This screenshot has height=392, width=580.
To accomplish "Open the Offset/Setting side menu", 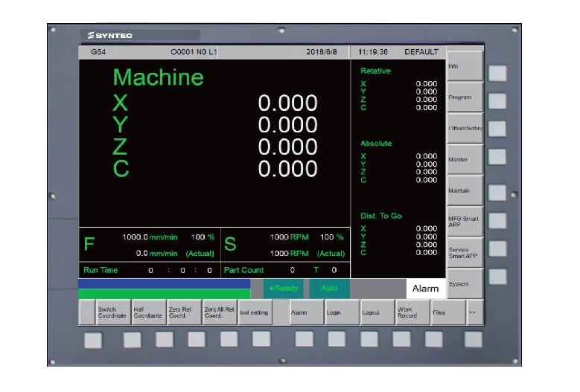I will coord(465,129).
